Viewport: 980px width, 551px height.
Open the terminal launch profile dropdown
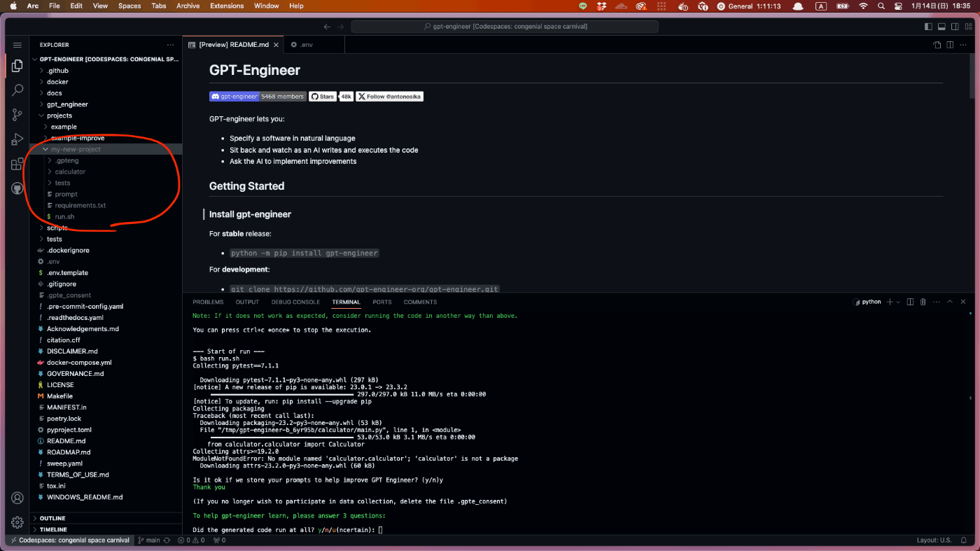898,302
